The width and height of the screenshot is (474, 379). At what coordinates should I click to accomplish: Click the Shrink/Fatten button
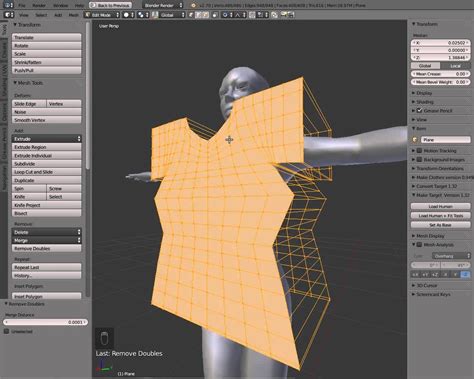(47, 62)
